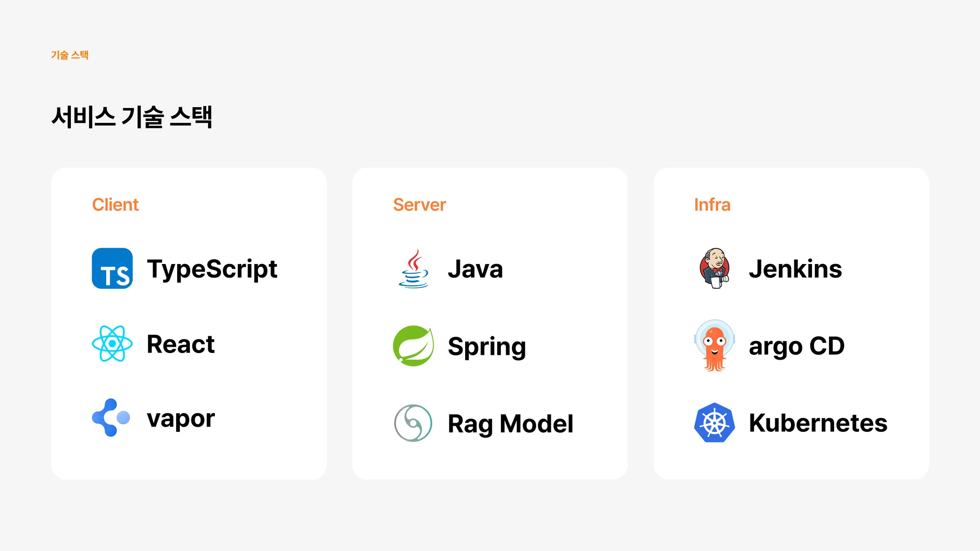The image size is (980, 551).
Task: Click the argo CD text label
Action: (x=796, y=346)
